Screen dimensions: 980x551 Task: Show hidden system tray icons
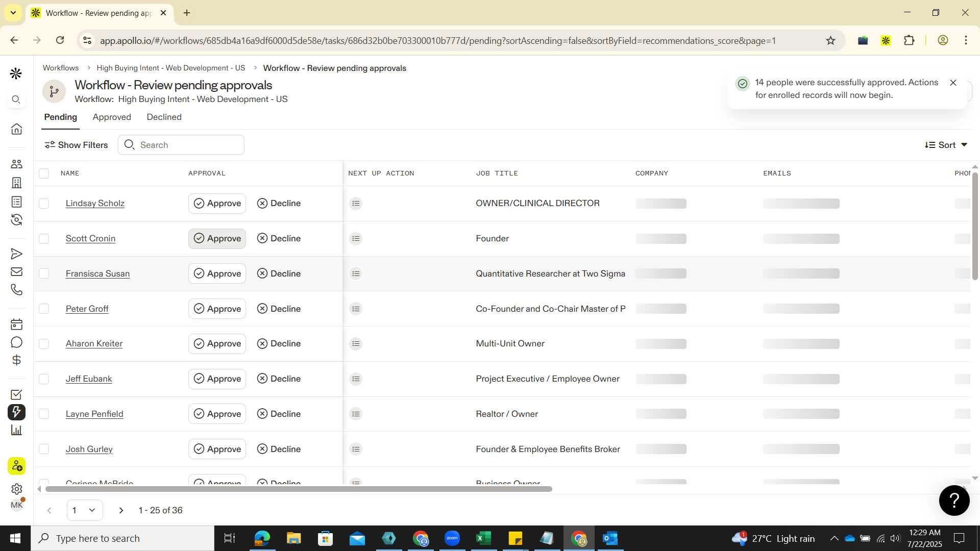(834, 538)
